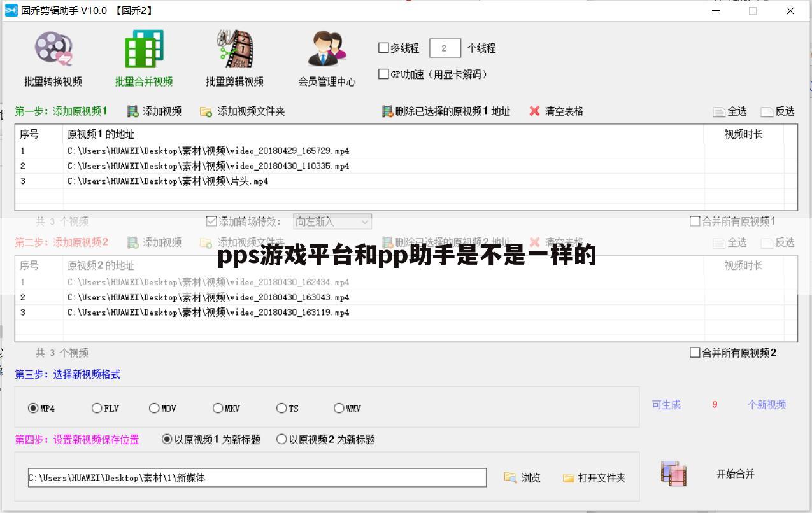Maximize the 固乔剪辑助手 window
Viewport: 812px width, 513px height.
coord(753,10)
